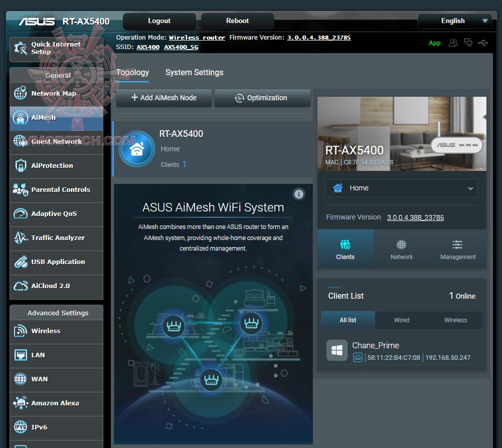Click MAC address 58:11:22:B4:C7:08
The image size is (502, 448).
tap(394, 357)
